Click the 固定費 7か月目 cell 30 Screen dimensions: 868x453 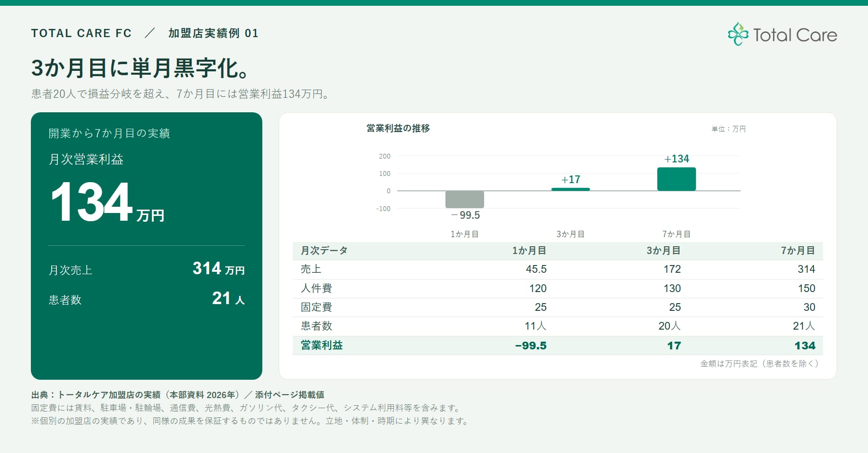(x=809, y=307)
